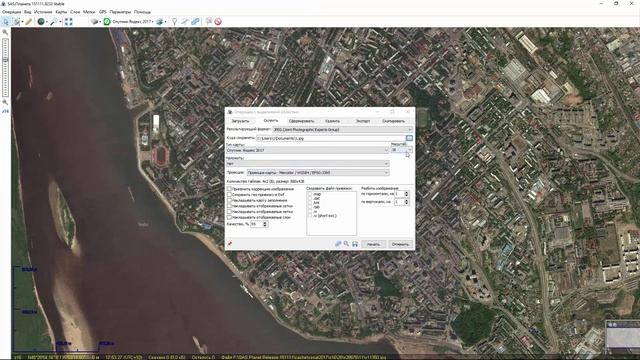Screen dimensions: 640x360
Task: Click the layers stack icon
Action: (x=160, y=22)
